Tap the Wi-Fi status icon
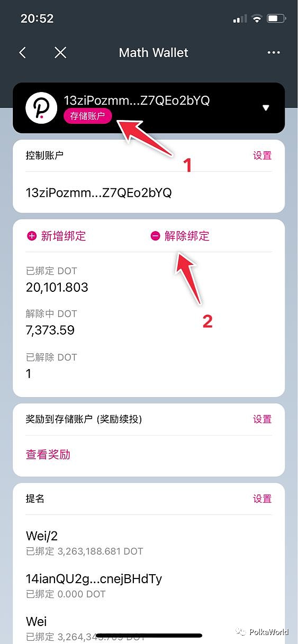This screenshot has width=298, height=644. click(257, 19)
